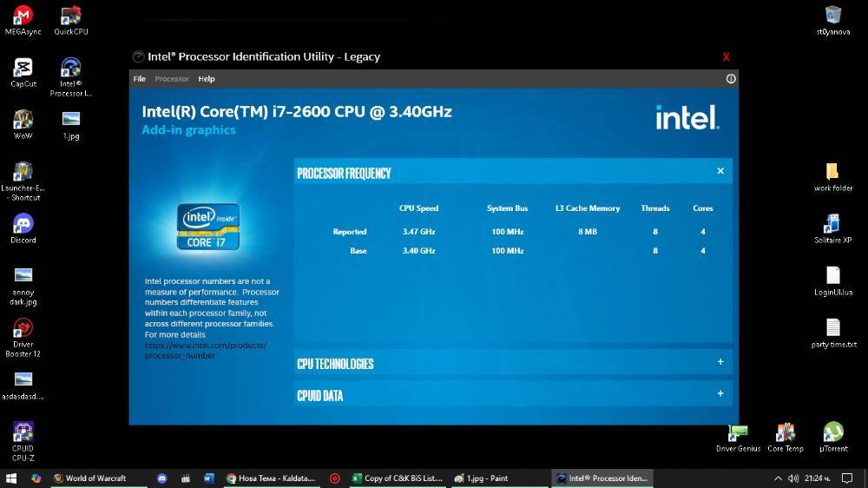Screen dimensions: 868x488
Task: Expand the CPU Technologies section
Action: tap(720, 362)
